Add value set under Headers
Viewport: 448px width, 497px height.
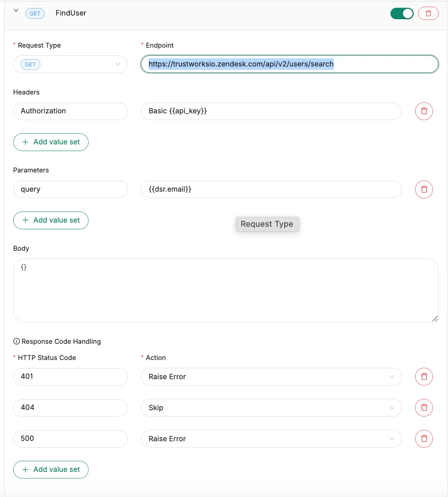pos(51,142)
